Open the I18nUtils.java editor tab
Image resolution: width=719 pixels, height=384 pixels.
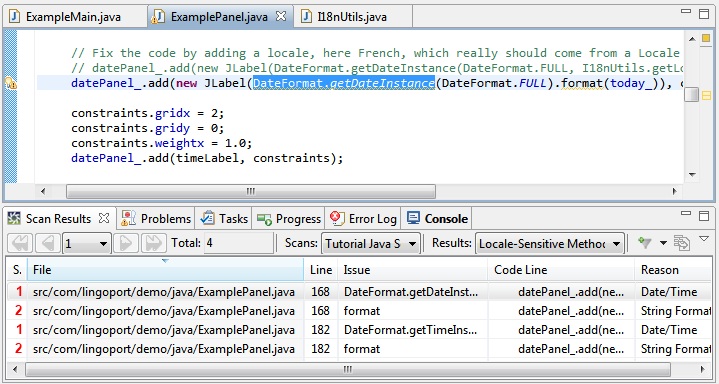click(x=344, y=17)
